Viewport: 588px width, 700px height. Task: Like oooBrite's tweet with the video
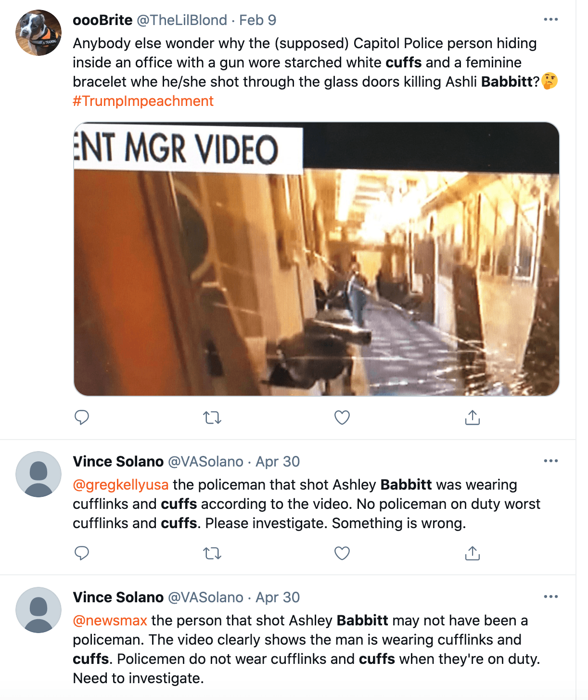[342, 417]
